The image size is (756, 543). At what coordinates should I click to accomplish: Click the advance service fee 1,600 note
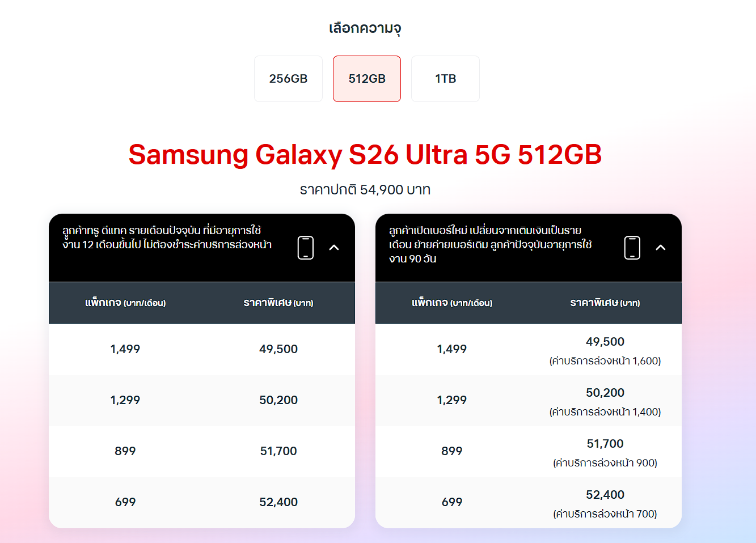point(605,361)
